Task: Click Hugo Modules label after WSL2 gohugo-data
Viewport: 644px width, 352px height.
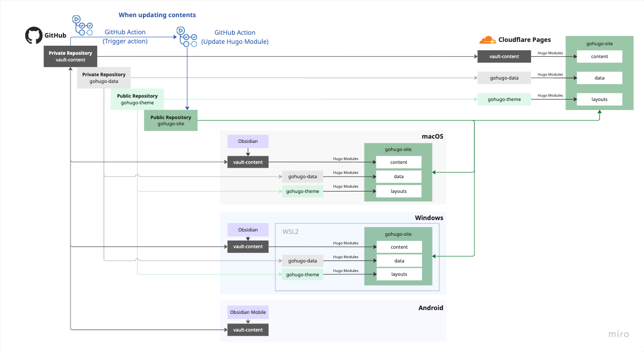Action: point(346,257)
